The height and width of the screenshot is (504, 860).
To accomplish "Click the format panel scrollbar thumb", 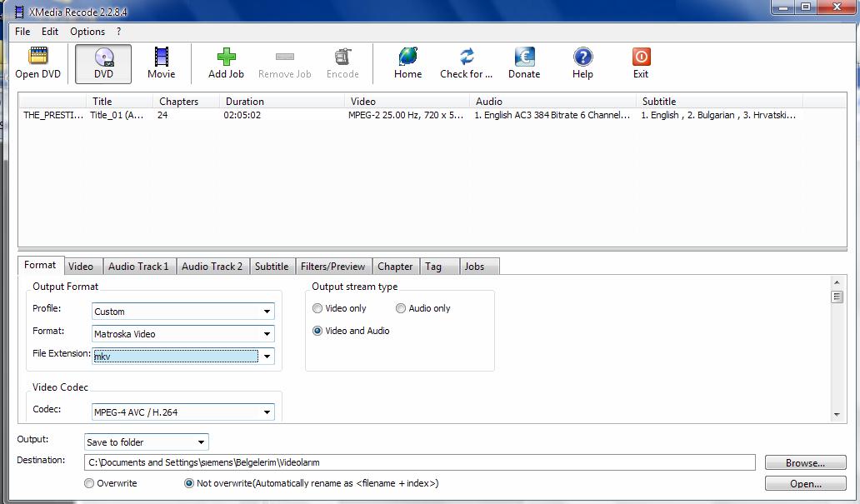I will [837, 297].
